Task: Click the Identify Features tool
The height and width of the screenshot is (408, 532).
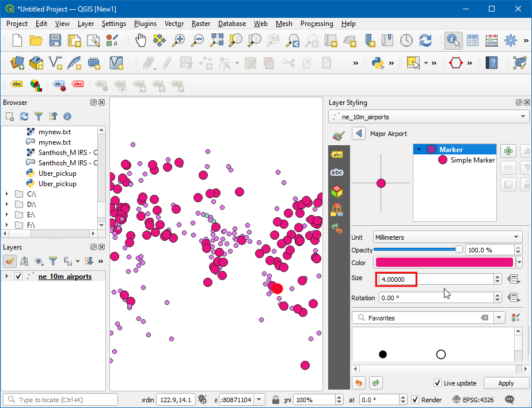Action: [x=453, y=40]
